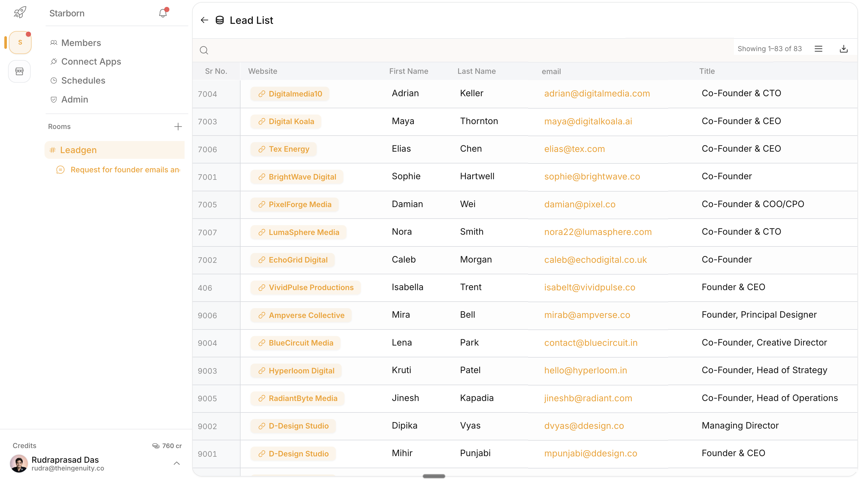868x486 pixels.
Task: Select the Leadgen room in the sidebar
Action: click(78, 150)
